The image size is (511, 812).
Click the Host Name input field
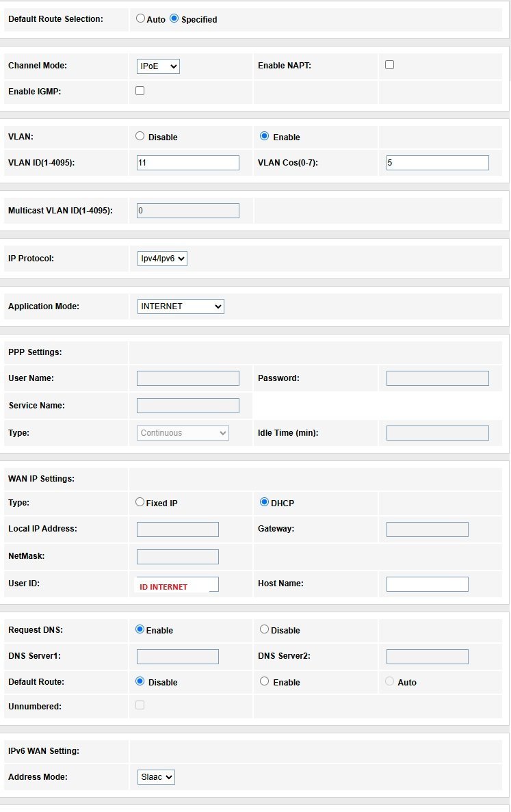pos(427,584)
